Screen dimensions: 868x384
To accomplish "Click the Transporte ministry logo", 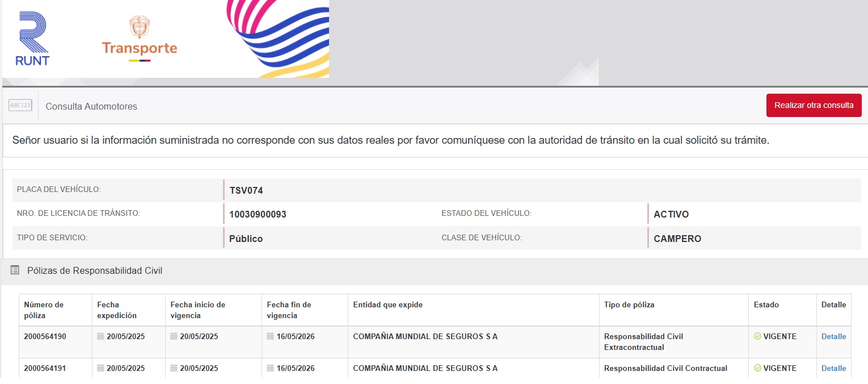I will click(139, 39).
